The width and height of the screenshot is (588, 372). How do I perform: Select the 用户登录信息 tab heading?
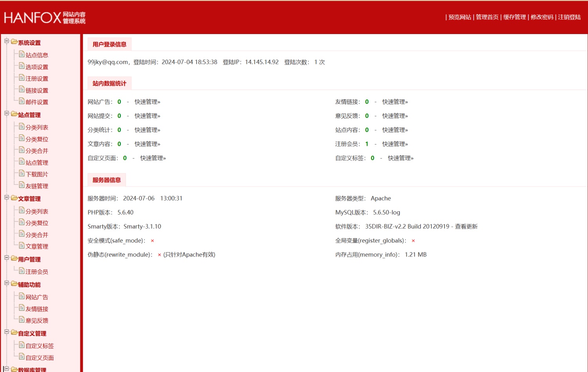coord(109,44)
